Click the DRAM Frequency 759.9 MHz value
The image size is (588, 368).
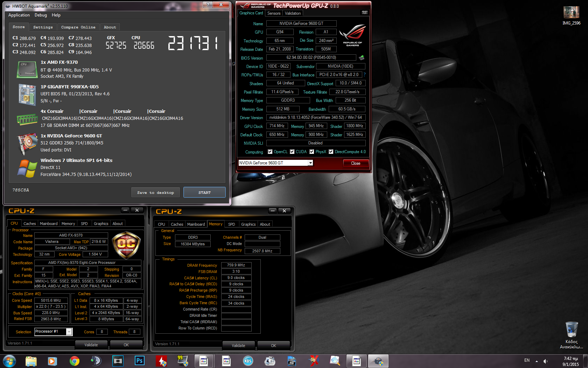[x=236, y=265]
